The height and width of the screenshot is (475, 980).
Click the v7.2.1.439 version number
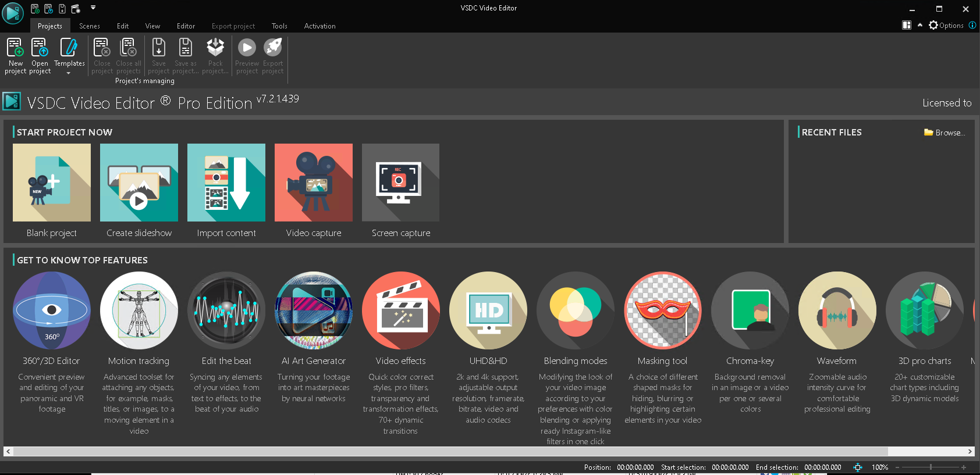[278, 99]
